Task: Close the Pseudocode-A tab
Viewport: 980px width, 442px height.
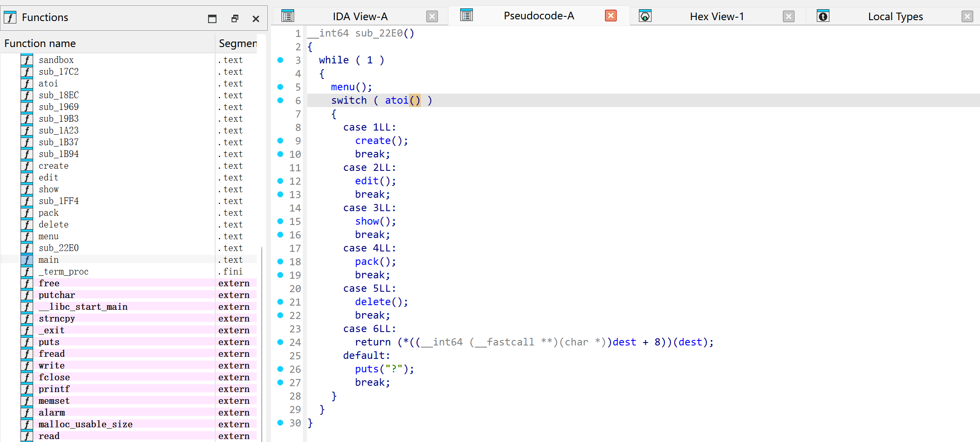Action: (611, 16)
